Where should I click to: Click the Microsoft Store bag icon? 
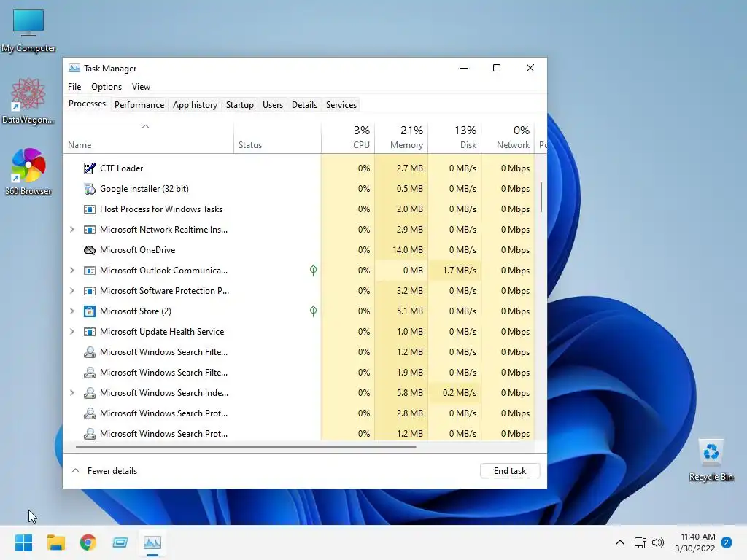(90, 311)
